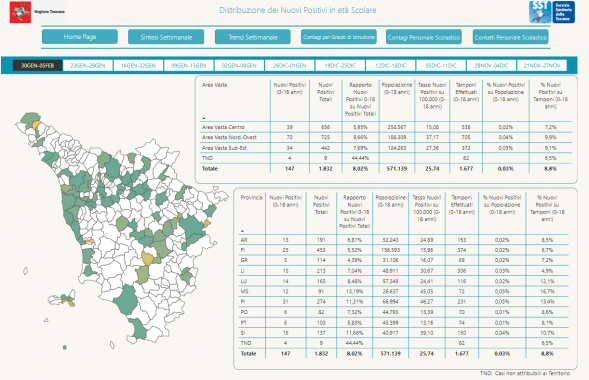Open Contagi per Grado di Istruzione

(339, 37)
